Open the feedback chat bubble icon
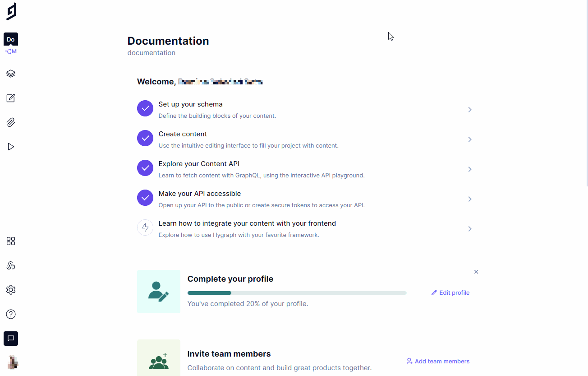Screen dimensions: 588x376 pos(11,338)
